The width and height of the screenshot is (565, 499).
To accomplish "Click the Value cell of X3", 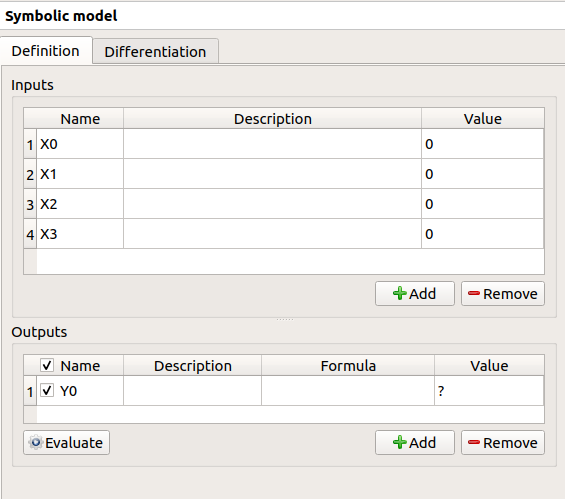I will pyautogui.click(x=482, y=233).
